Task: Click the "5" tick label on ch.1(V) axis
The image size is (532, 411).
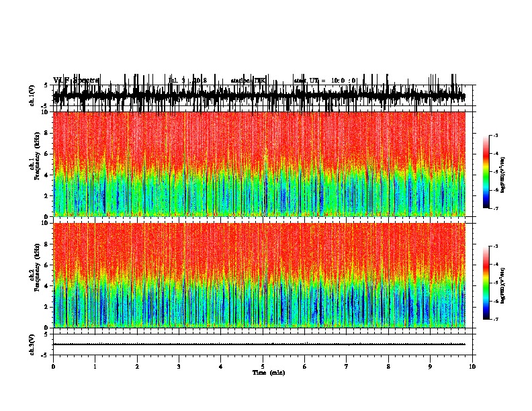Action: (47, 85)
